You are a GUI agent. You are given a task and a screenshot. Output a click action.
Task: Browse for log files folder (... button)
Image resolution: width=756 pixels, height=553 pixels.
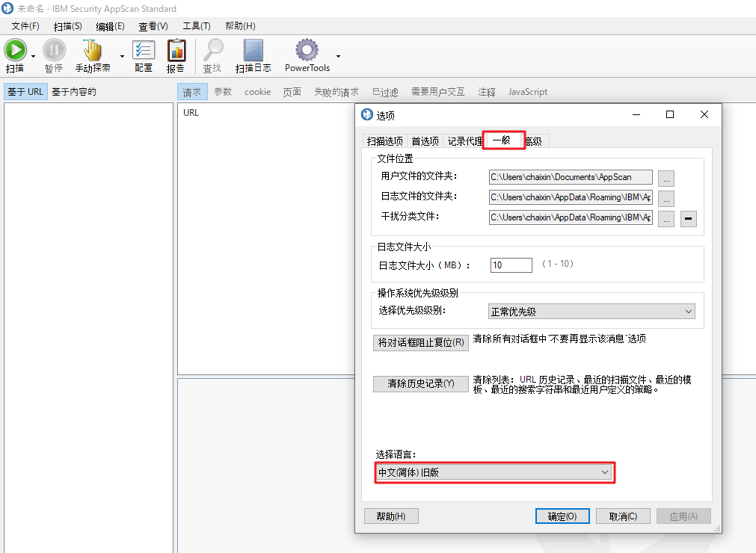click(666, 199)
